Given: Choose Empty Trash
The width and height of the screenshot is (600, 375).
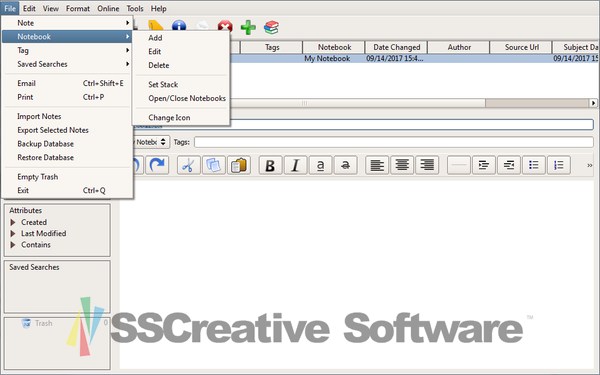Looking at the screenshot, I should (67, 177).
